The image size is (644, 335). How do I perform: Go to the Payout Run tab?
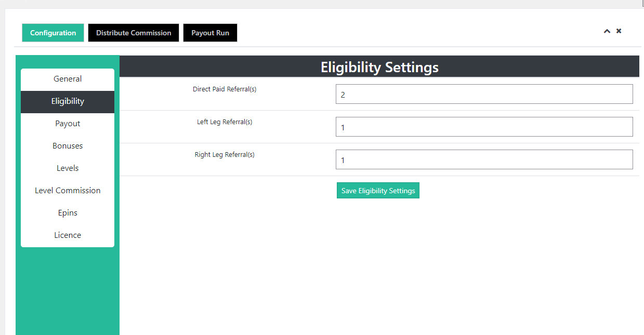click(210, 33)
